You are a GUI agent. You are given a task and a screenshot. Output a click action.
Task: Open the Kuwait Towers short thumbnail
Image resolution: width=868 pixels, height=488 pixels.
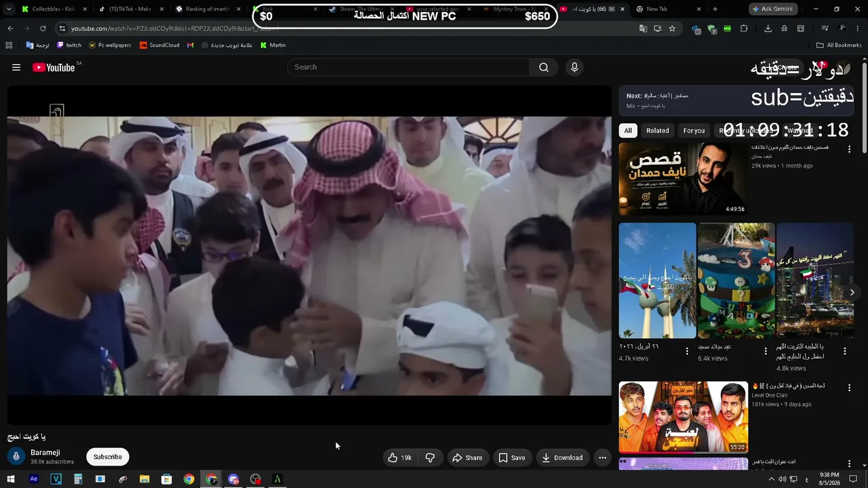[x=657, y=281]
